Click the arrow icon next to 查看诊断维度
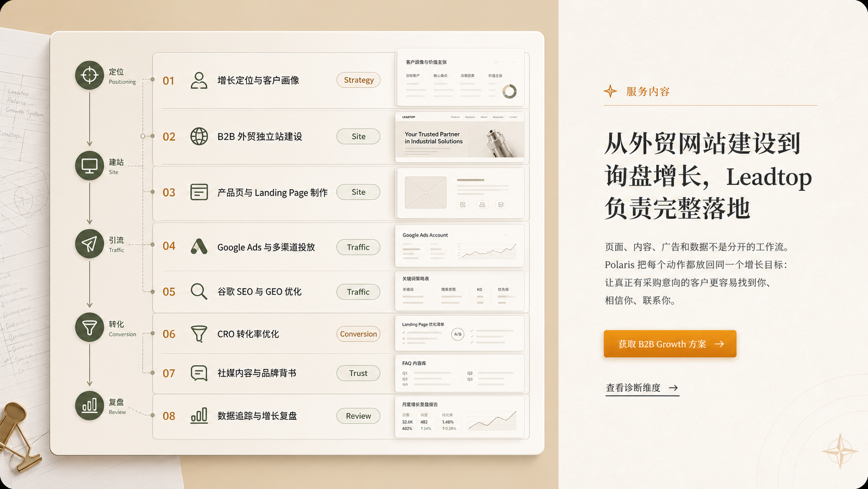This screenshot has width=868, height=489. pyautogui.click(x=673, y=388)
